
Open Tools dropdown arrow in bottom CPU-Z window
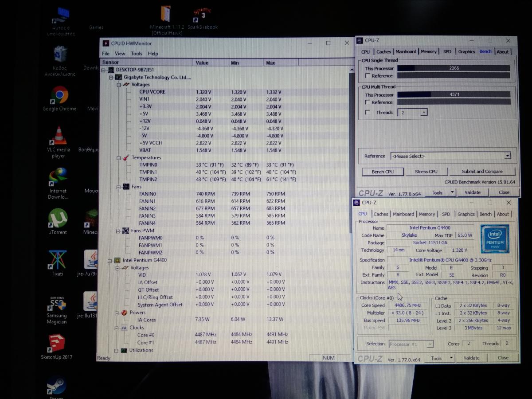[451, 358]
